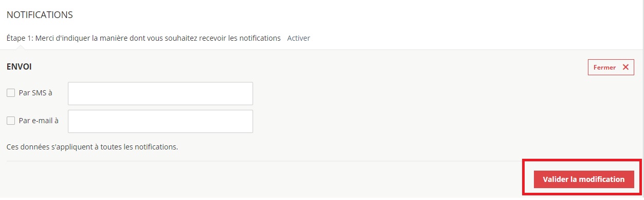Viewport: 644px width, 200px height.
Task: Close the panel with the Fermer button
Action: (611, 68)
